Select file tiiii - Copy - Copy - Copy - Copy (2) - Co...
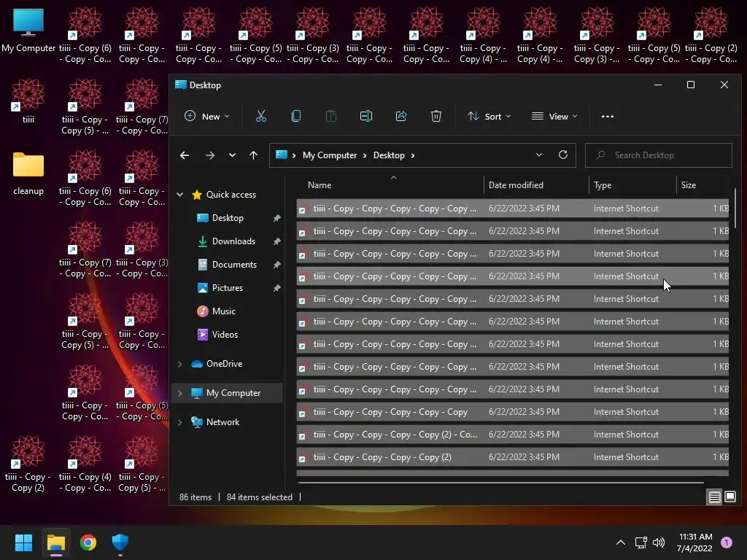The image size is (747, 560). [513, 435]
